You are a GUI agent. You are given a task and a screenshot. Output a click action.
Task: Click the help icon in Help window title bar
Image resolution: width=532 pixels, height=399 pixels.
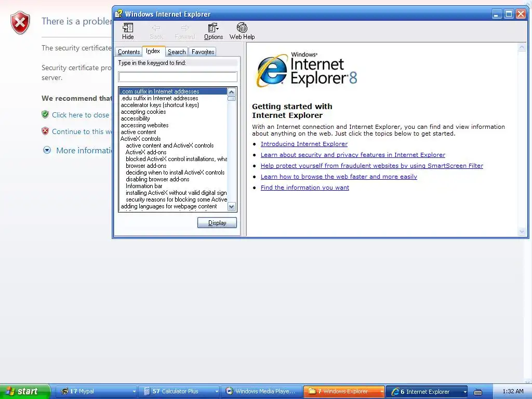(x=118, y=14)
